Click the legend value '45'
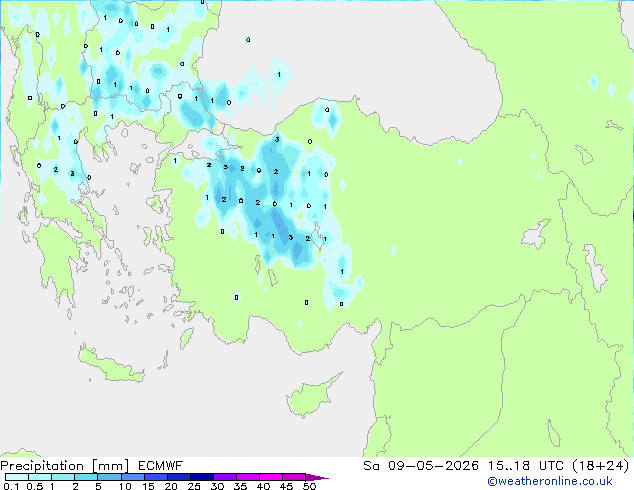Viewport: 634px width, 490px height. [286, 486]
